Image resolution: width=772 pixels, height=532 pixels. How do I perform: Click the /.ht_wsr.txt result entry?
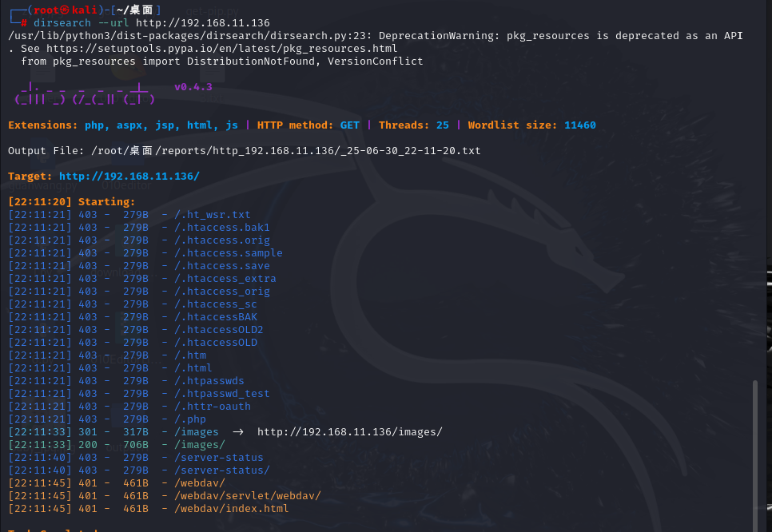click(x=213, y=215)
